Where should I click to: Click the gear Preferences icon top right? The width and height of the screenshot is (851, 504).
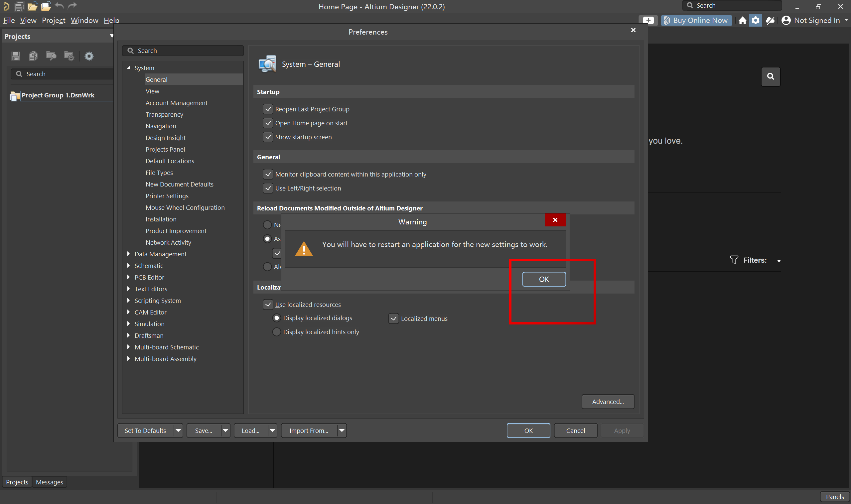tap(755, 20)
